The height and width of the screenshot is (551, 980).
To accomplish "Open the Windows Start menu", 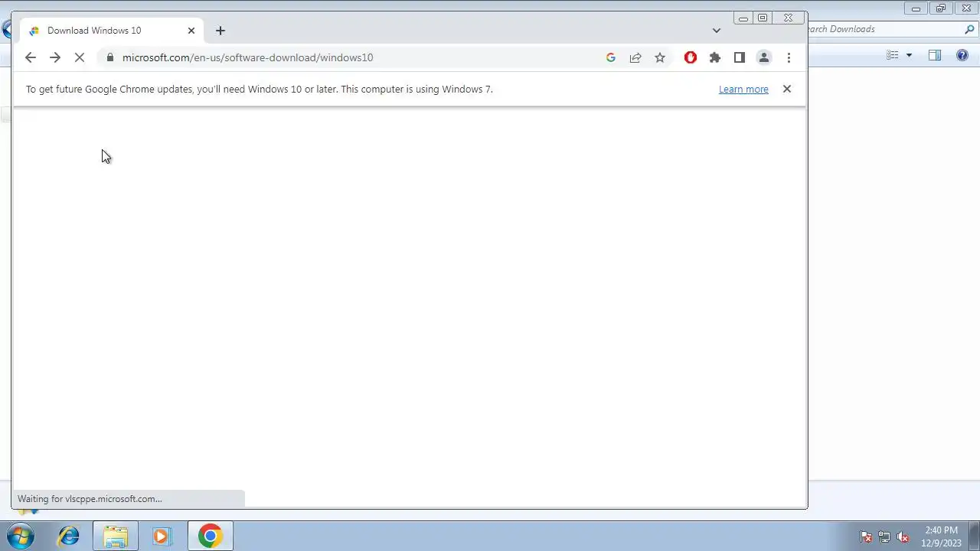I will (x=21, y=536).
